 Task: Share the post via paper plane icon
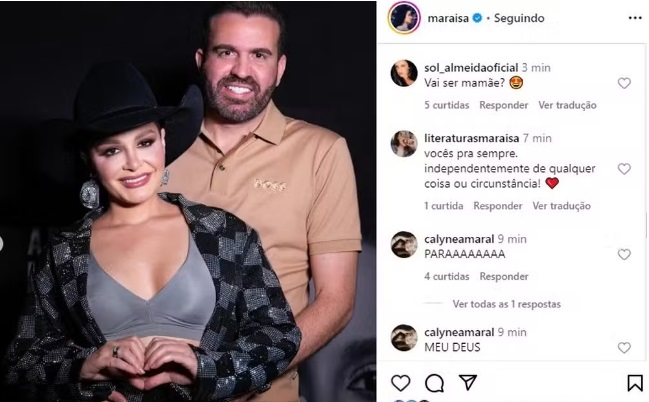468,383
